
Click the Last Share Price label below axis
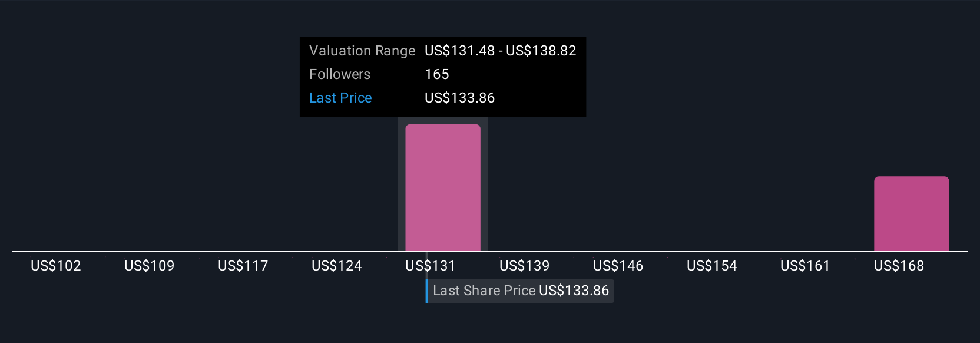[x=521, y=291]
